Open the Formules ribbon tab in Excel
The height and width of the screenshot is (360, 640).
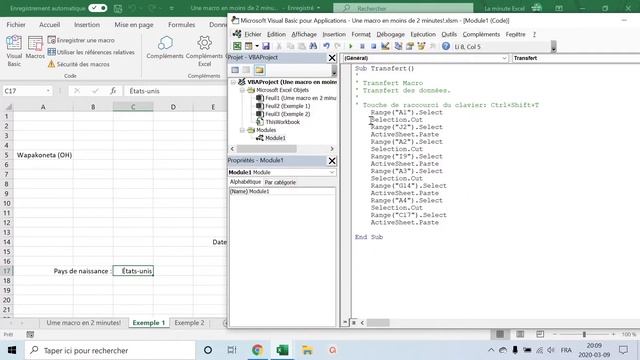(x=181, y=25)
